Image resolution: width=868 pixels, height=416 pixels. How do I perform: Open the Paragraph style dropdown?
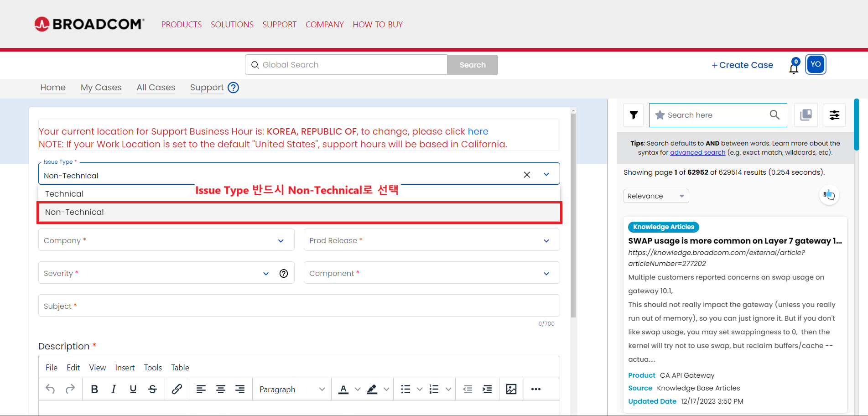[x=292, y=389]
